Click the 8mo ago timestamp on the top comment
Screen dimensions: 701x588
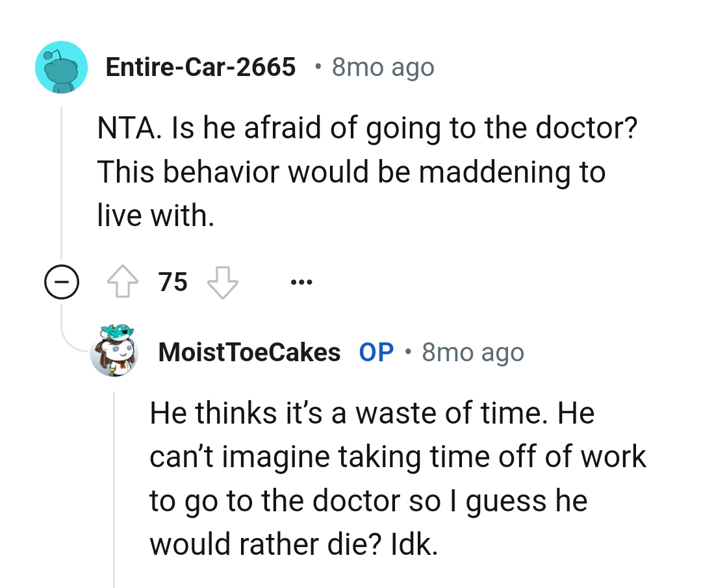point(383,66)
